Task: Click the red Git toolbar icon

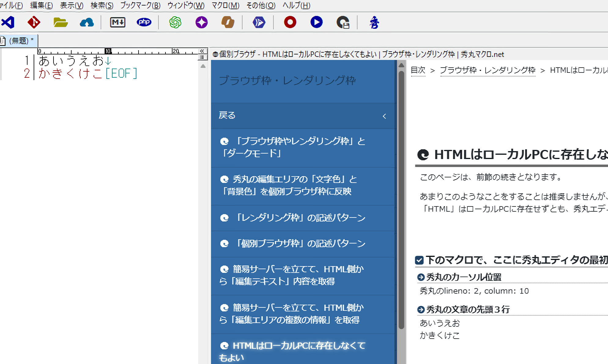Action: pos(34,22)
